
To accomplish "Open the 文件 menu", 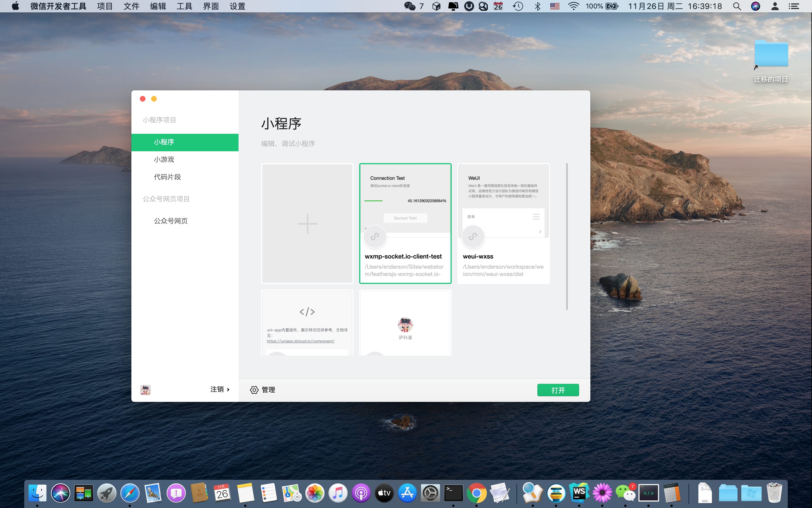I will coord(131,6).
